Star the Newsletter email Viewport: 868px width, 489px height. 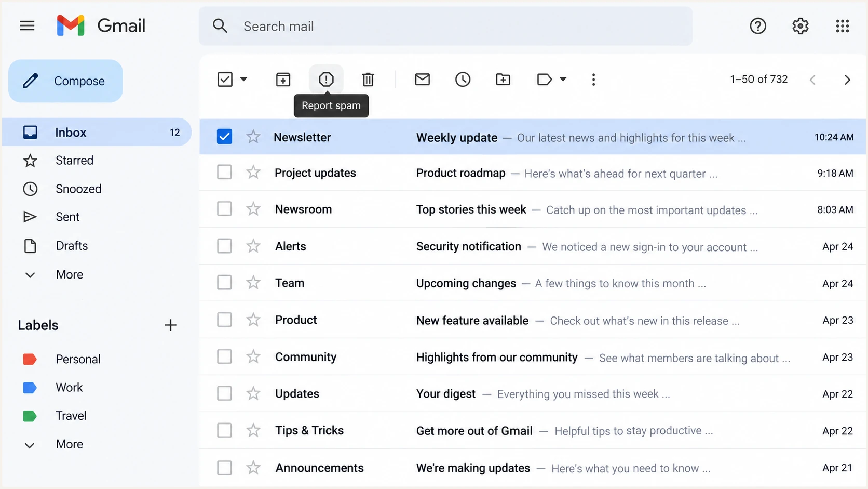pos(253,137)
